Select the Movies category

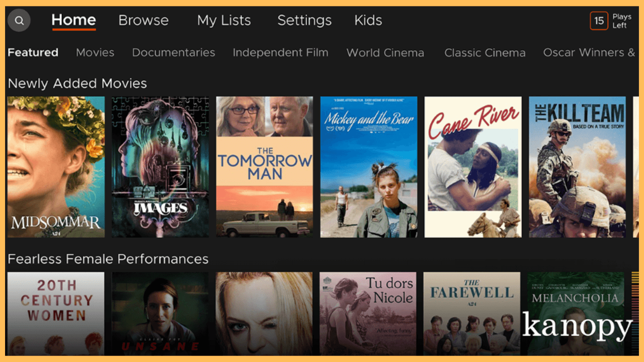95,52
